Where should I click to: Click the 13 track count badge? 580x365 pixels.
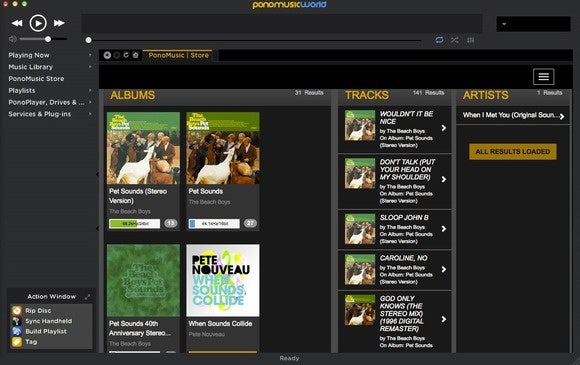click(171, 223)
